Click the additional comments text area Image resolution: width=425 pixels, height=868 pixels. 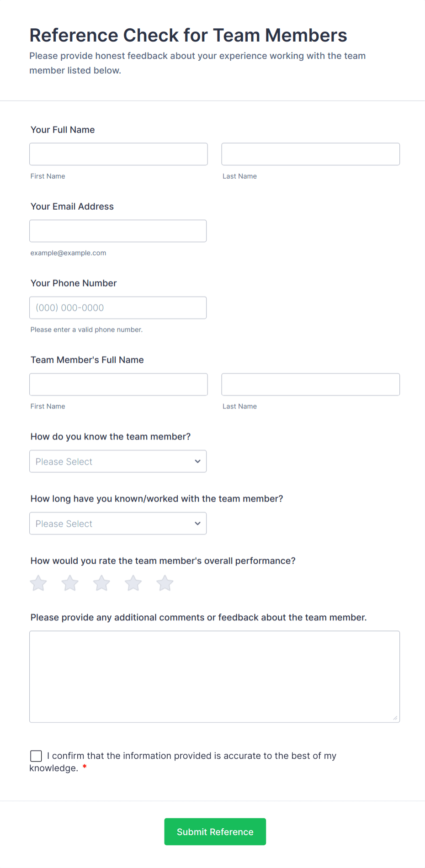[x=214, y=676]
